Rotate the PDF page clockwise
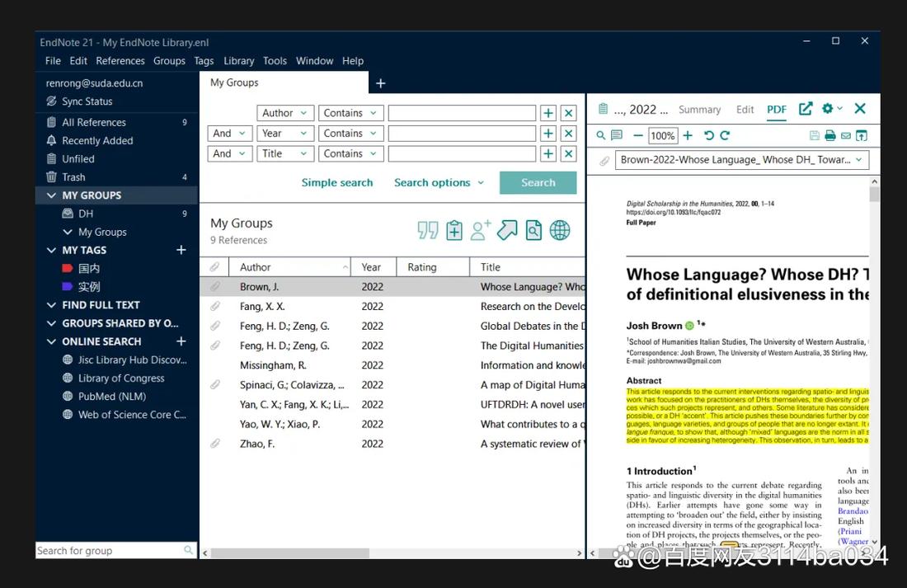 click(x=725, y=134)
